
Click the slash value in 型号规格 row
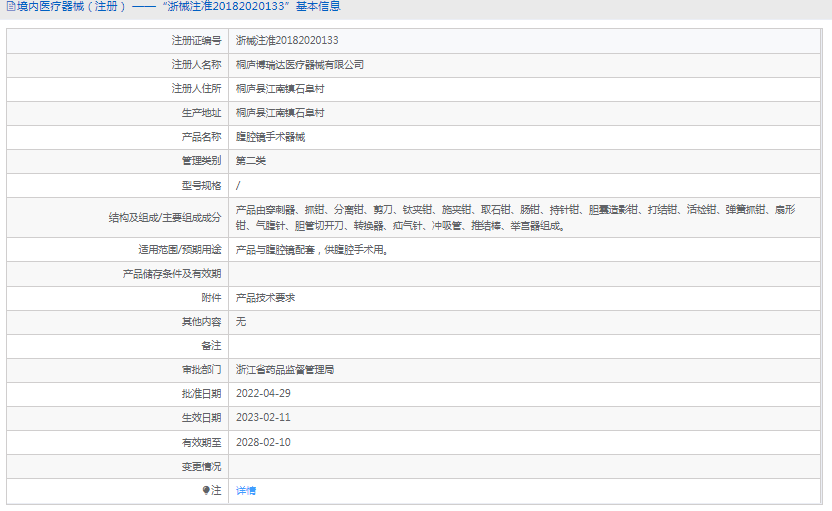pos(238,185)
